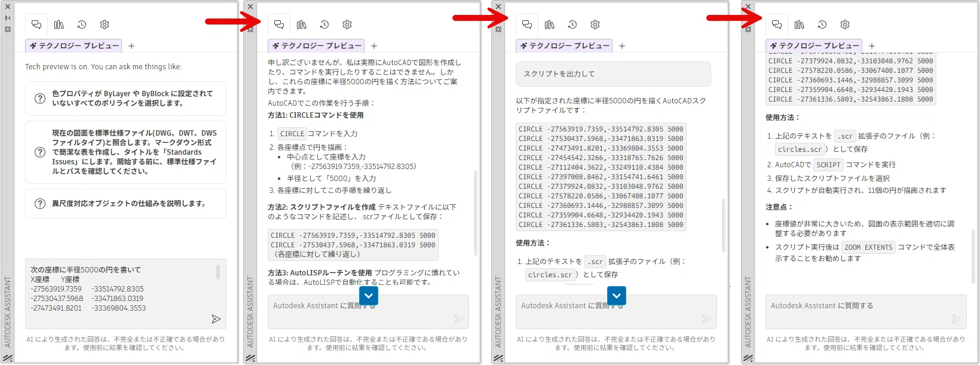This screenshot has width=980, height=365.
Task: Click history icon in the panel showing 注意点
Action: tap(822, 24)
